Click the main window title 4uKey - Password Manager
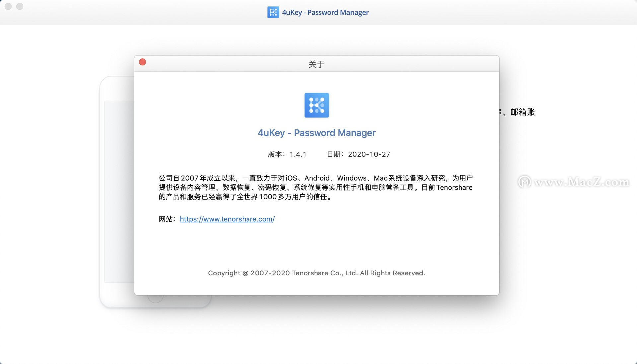The image size is (637, 364). (x=325, y=12)
